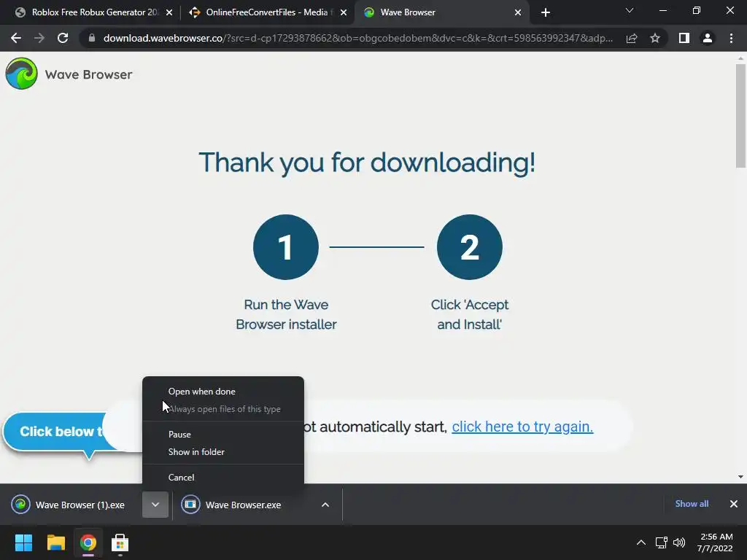This screenshot has width=747, height=560.
Task: Open the tab search chevron in the title bar
Action: click(x=630, y=10)
